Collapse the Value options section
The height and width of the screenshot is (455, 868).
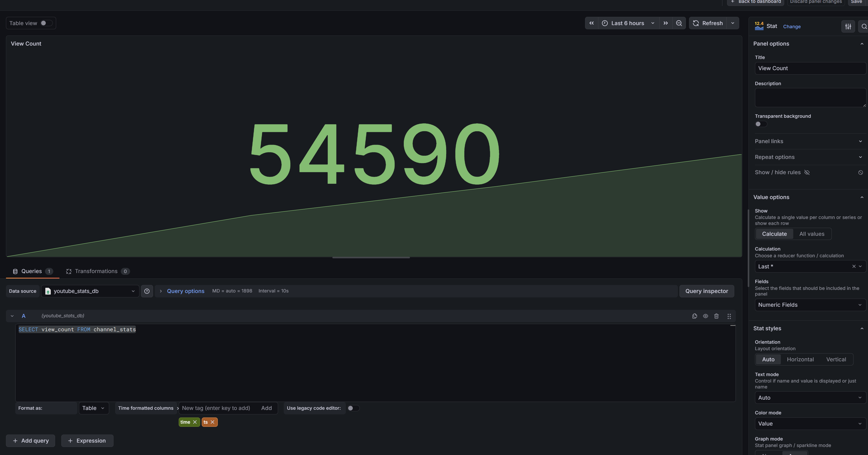(x=808, y=197)
